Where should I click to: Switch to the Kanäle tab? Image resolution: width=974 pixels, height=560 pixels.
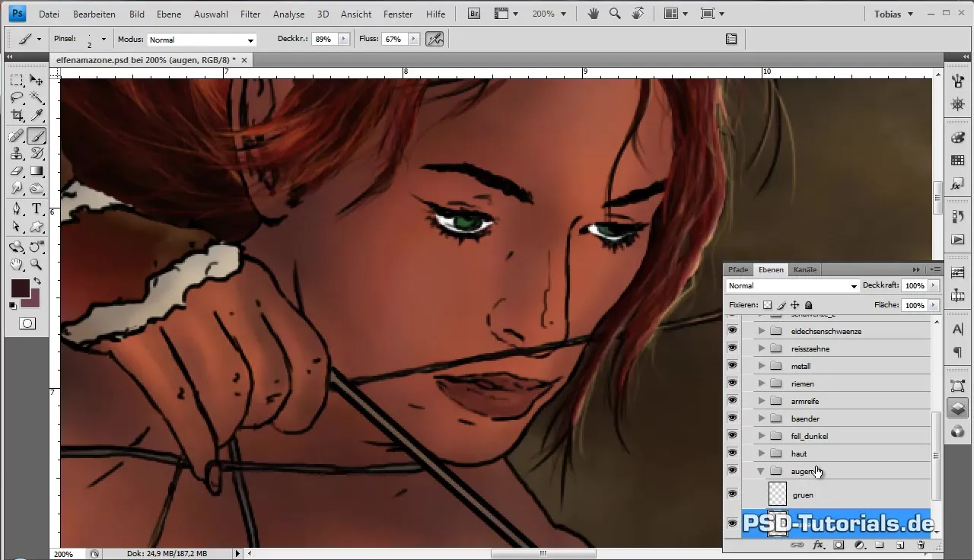tap(805, 269)
